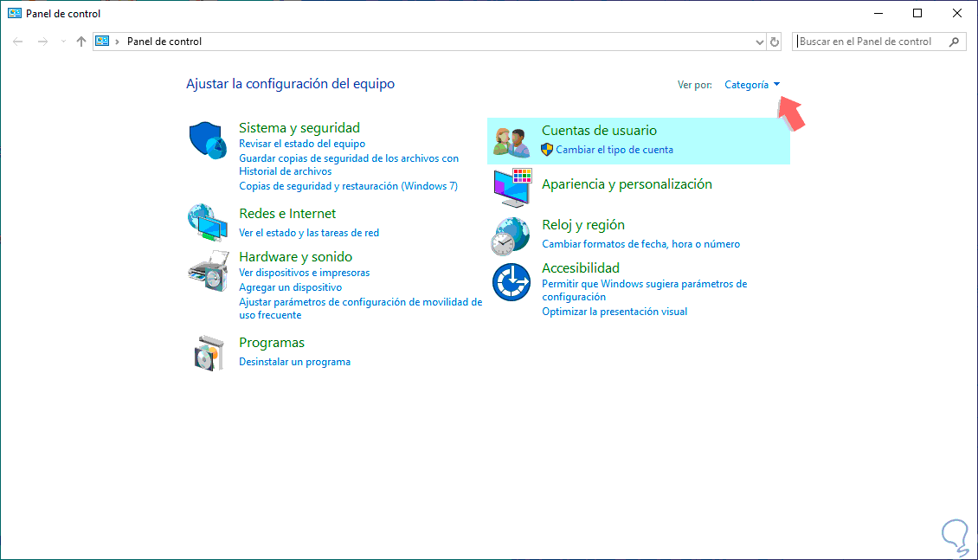This screenshot has width=978, height=560.
Task: Open the Sistema y seguridad shield icon
Action: [x=208, y=140]
